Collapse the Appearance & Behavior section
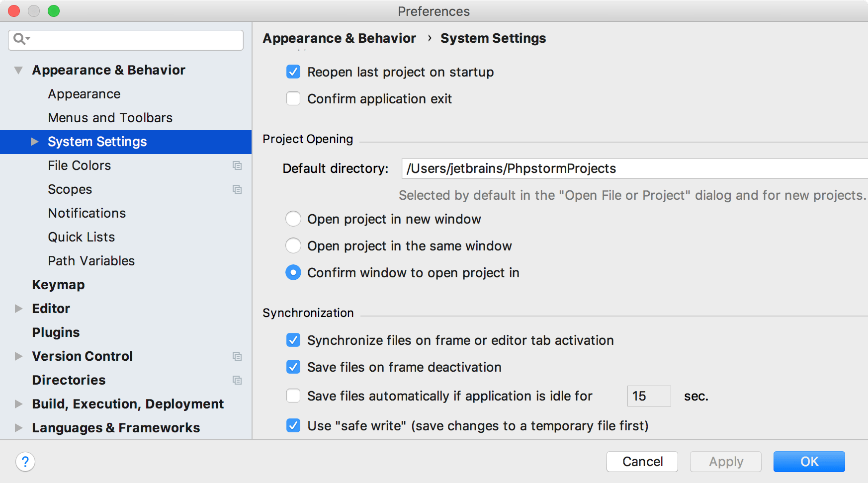 [x=18, y=70]
